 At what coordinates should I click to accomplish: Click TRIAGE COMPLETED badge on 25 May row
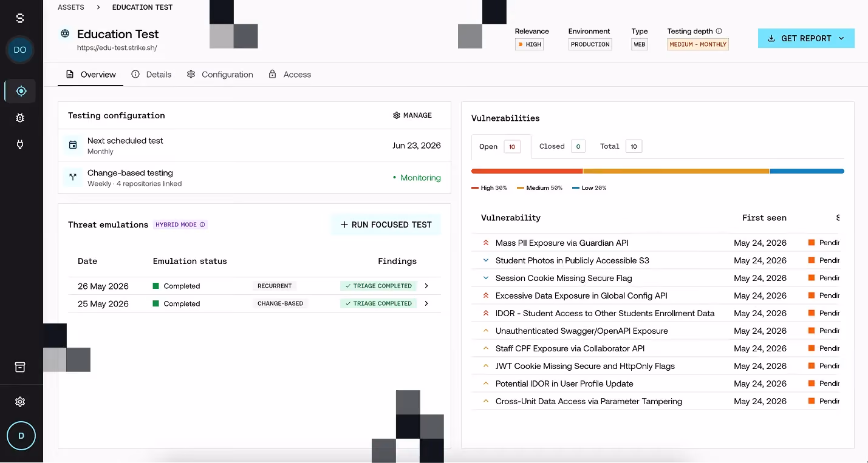[x=378, y=303]
